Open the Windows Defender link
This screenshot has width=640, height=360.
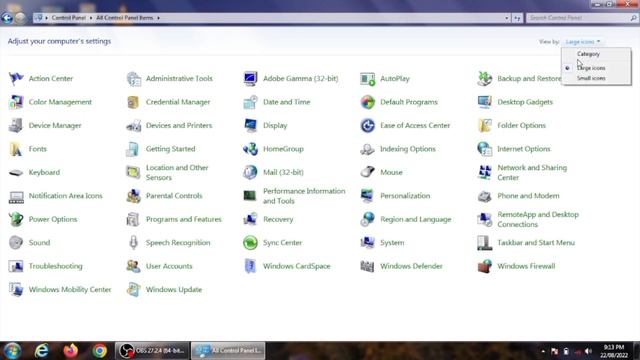click(411, 266)
